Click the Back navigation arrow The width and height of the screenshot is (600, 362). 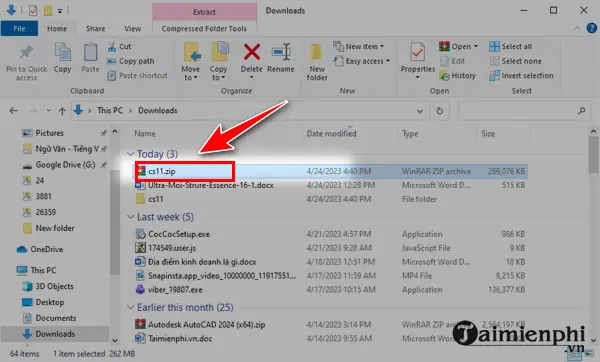(x=13, y=111)
